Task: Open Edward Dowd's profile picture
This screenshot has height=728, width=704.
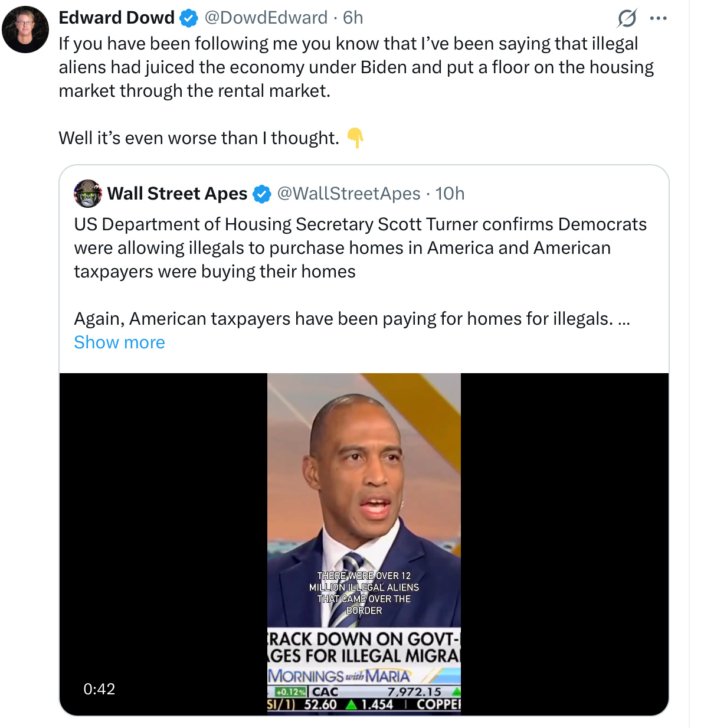Action: click(25, 30)
